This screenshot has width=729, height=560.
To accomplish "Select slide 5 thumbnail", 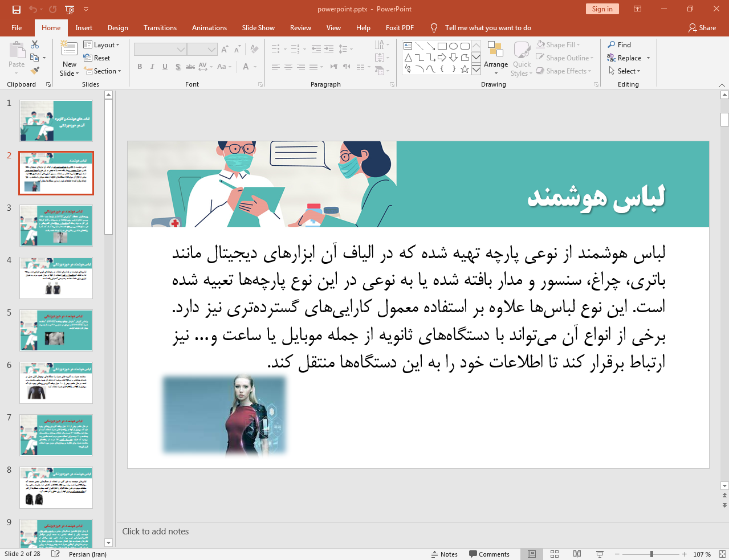I will (56, 330).
